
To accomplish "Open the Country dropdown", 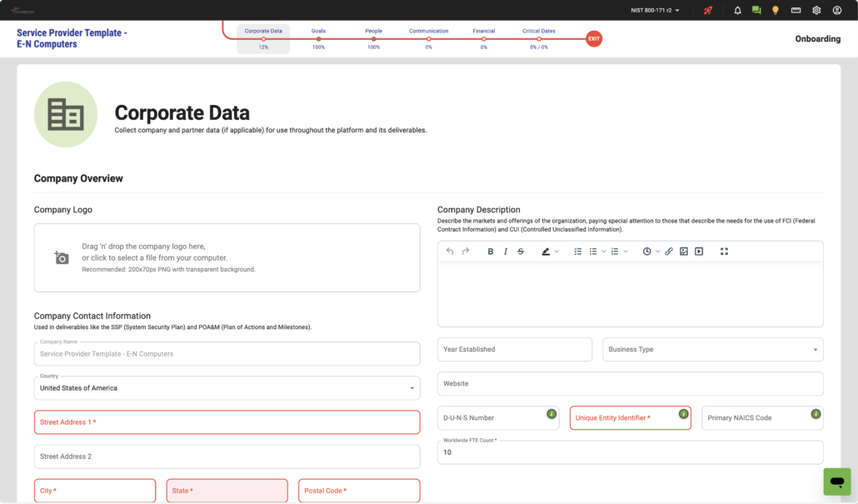I will tap(227, 388).
